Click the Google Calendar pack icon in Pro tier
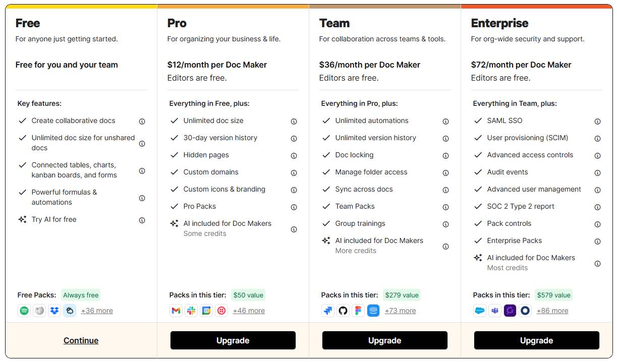 [x=206, y=311]
